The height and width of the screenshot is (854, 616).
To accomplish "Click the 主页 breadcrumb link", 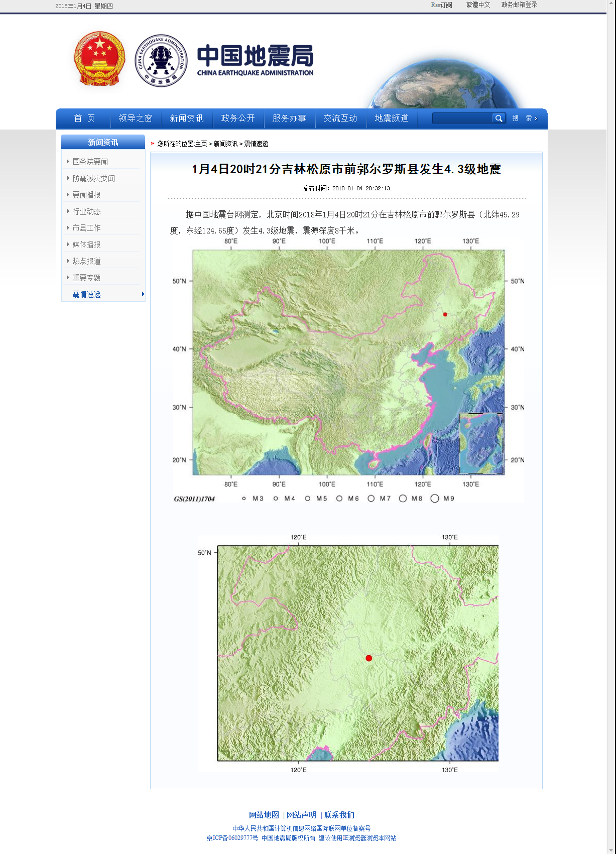I will click(x=201, y=144).
